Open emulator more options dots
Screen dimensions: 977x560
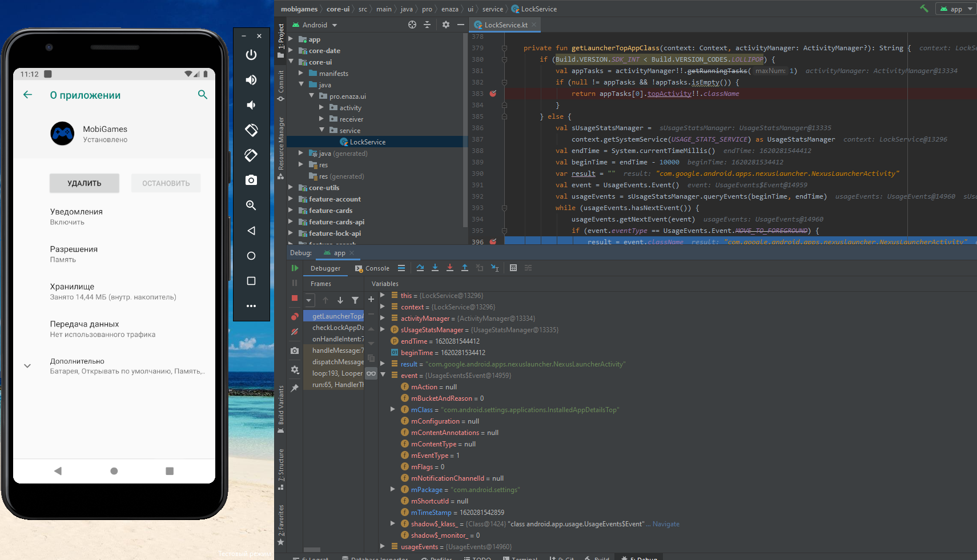pos(251,306)
